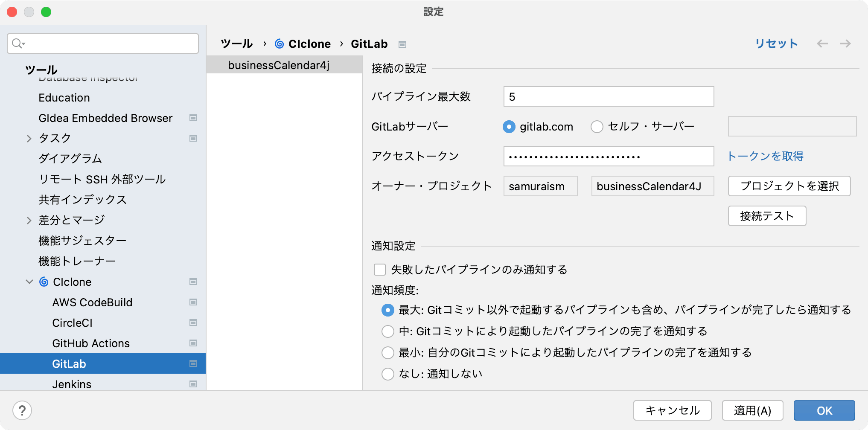Select the セルフ・サーバー radio button
This screenshot has width=868, height=430.
click(597, 127)
